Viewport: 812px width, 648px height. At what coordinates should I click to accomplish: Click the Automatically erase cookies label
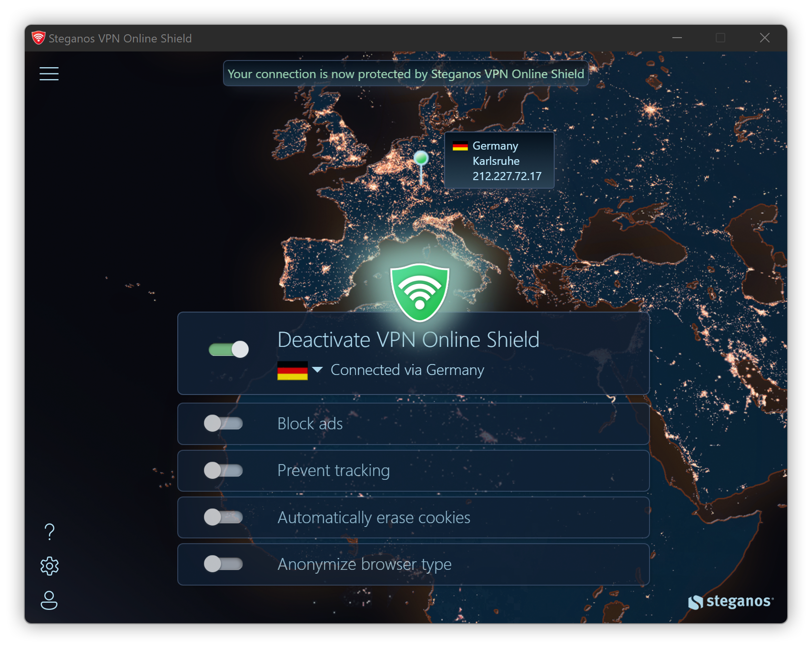pyautogui.click(x=374, y=517)
